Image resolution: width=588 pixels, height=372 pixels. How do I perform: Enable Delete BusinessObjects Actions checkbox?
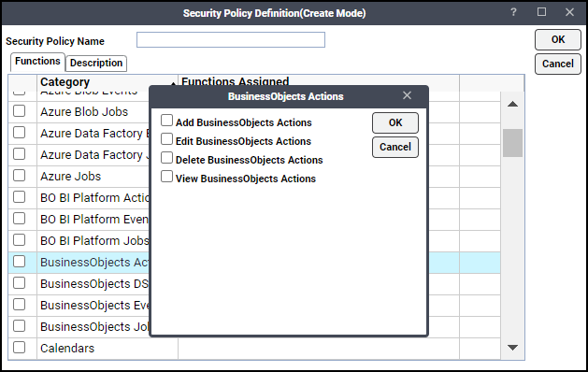(x=167, y=158)
